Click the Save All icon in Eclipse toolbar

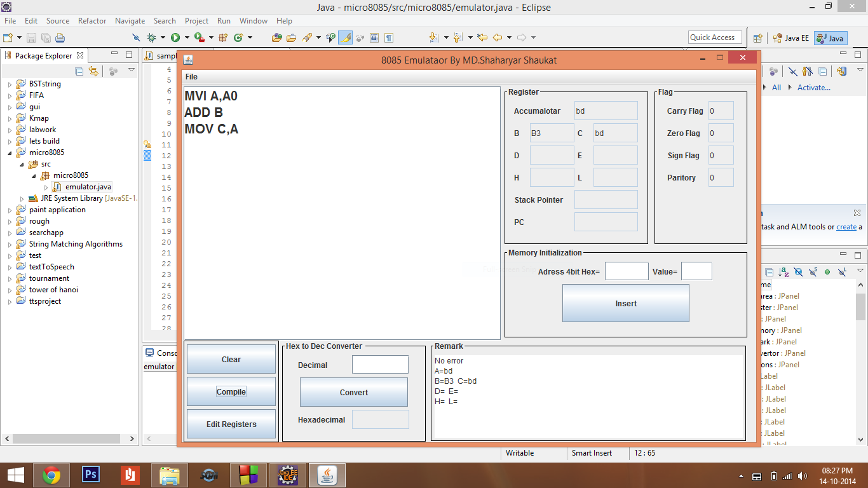(45, 37)
